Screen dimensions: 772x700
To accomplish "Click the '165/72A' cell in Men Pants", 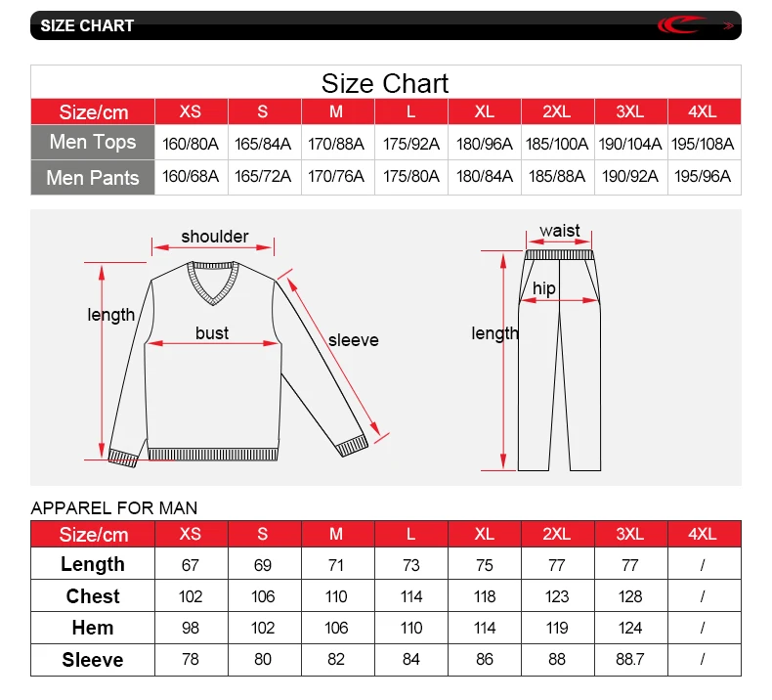I will point(263,176).
